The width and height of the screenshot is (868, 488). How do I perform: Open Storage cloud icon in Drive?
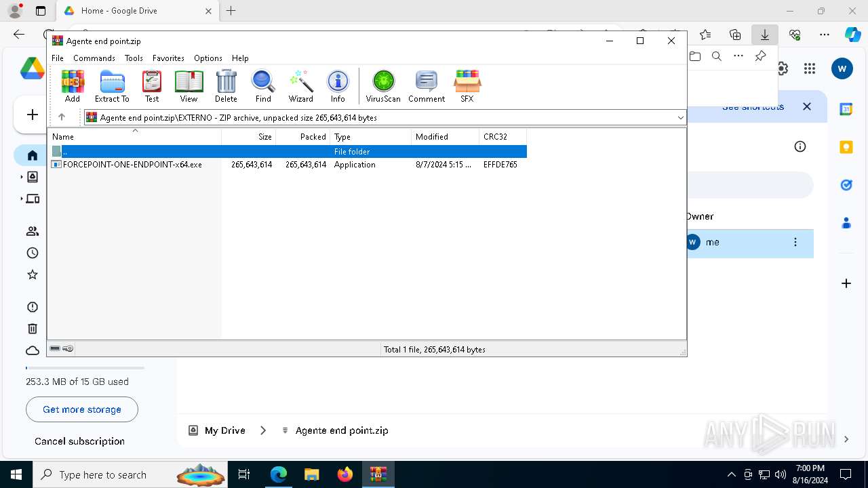(x=32, y=350)
